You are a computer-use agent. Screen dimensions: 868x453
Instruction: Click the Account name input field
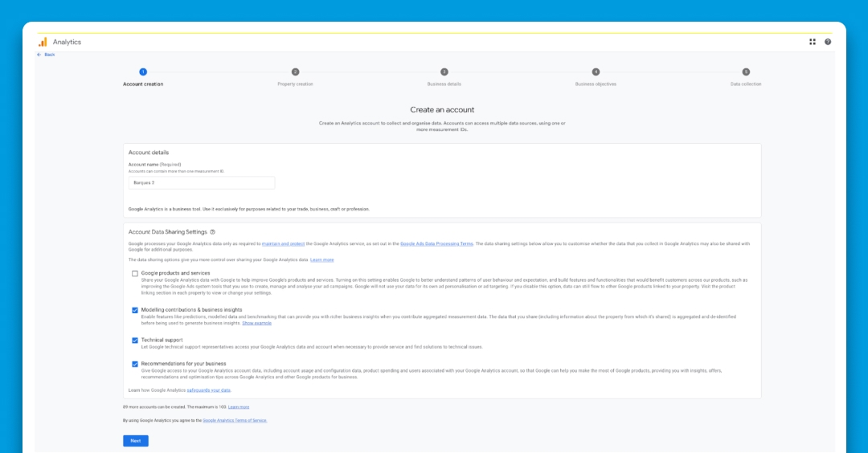[x=201, y=183]
